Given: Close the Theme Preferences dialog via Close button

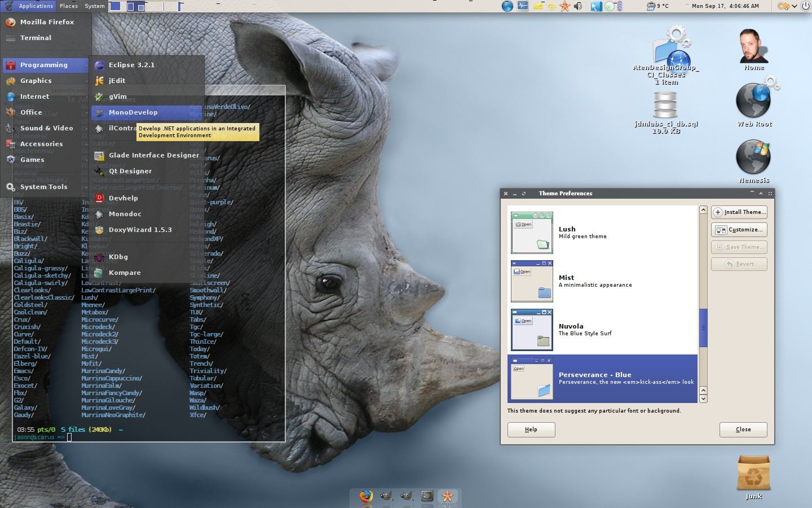Looking at the screenshot, I should pyautogui.click(x=743, y=430).
